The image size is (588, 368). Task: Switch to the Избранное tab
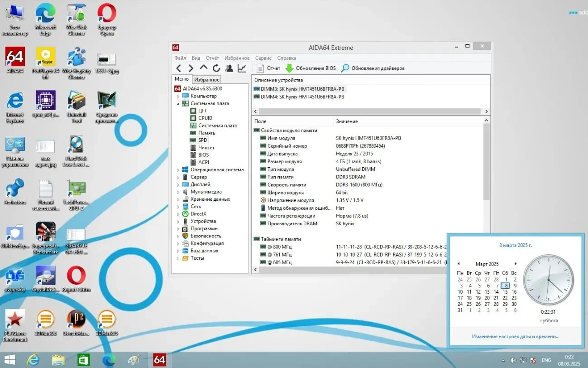[x=206, y=79]
